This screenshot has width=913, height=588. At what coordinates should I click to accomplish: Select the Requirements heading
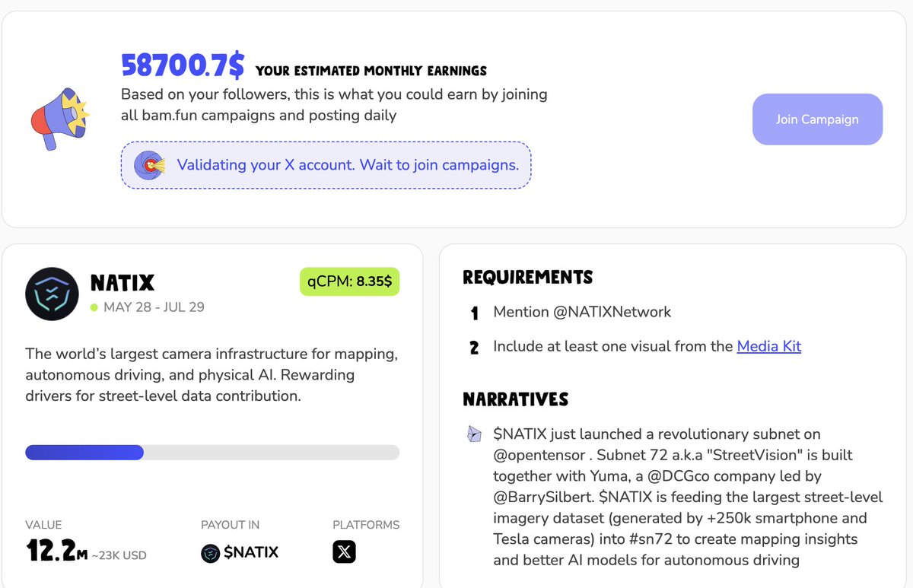coord(528,277)
